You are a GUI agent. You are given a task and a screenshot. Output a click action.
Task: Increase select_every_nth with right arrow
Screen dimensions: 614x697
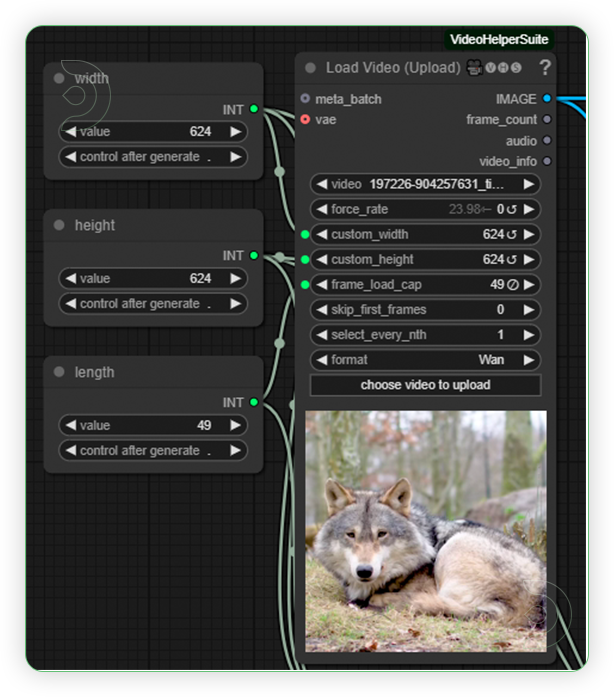coord(529,335)
